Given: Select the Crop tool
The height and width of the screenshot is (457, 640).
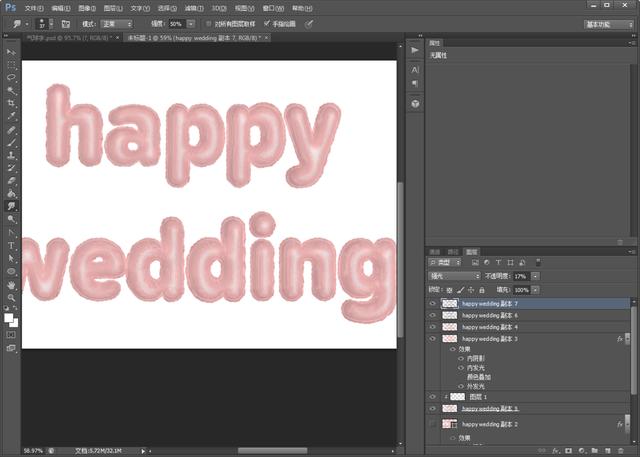Looking at the screenshot, I should 11,103.
